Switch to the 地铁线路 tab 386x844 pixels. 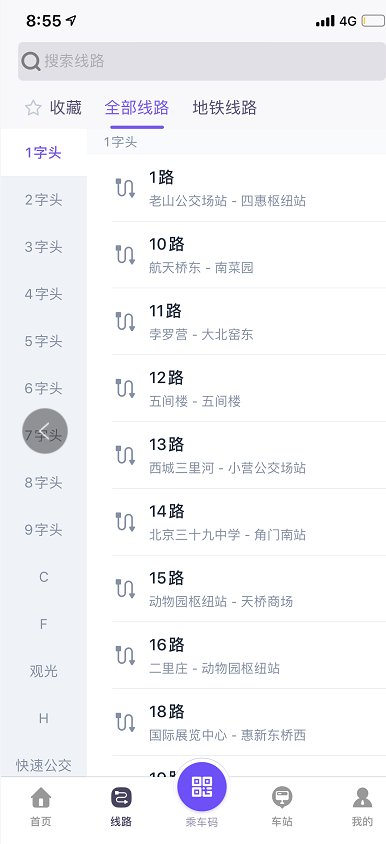(x=224, y=108)
